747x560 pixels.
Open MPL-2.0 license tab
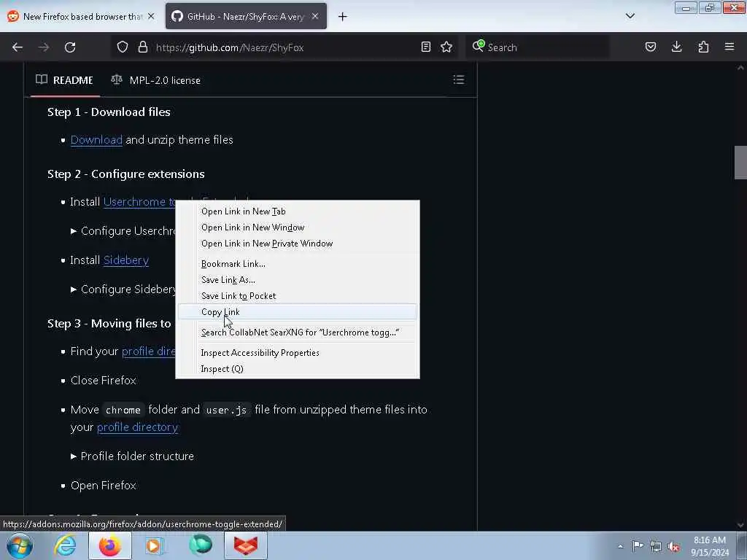156,80
